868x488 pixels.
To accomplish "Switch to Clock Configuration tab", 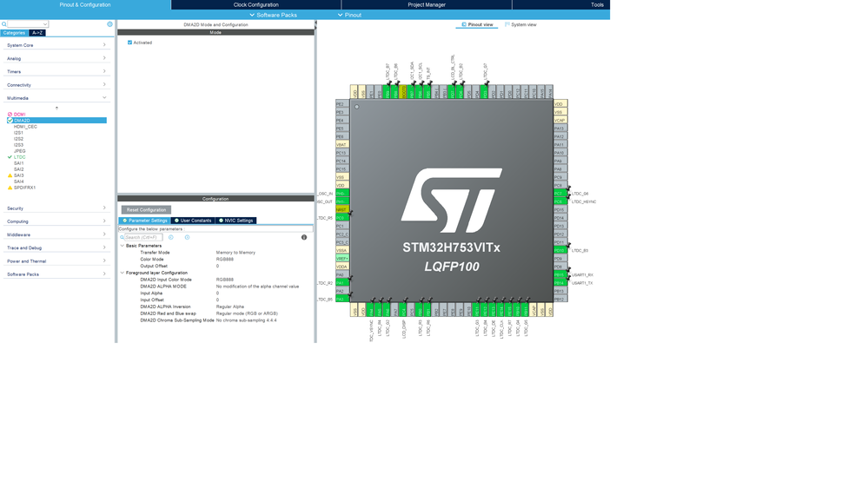I will pos(255,4).
